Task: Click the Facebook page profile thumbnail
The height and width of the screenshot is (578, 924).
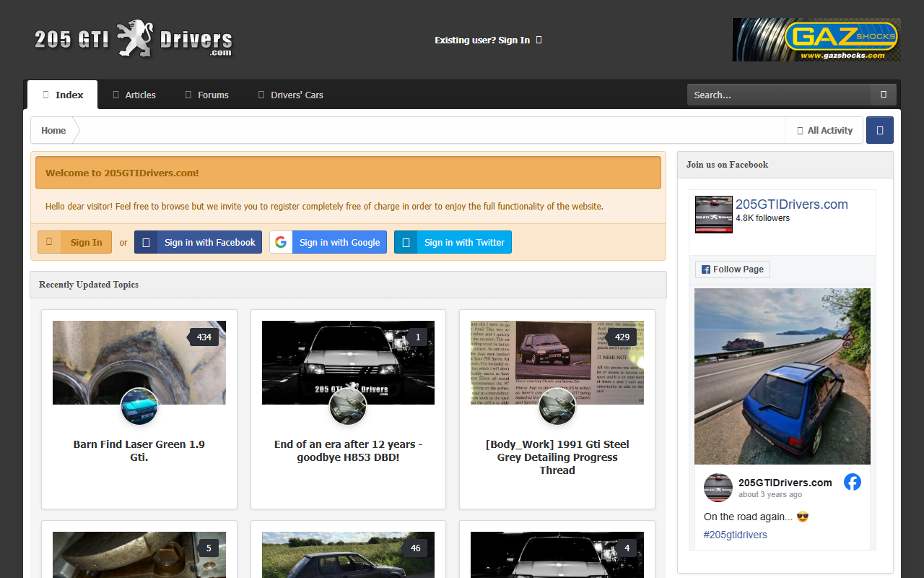Action: point(714,215)
